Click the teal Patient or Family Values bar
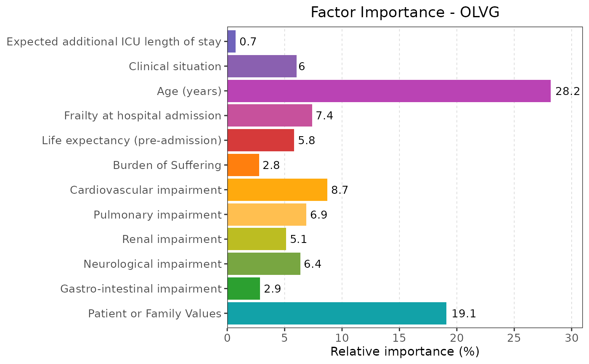Image resolution: width=589 pixels, height=364 pixels. [x=337, y=314]
